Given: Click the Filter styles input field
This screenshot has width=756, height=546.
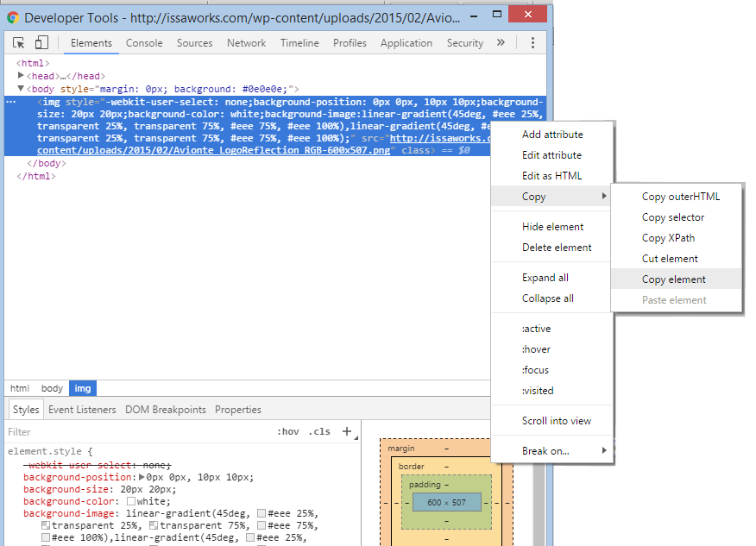Looking at the screenshot, I should click(x=137, y=432).
